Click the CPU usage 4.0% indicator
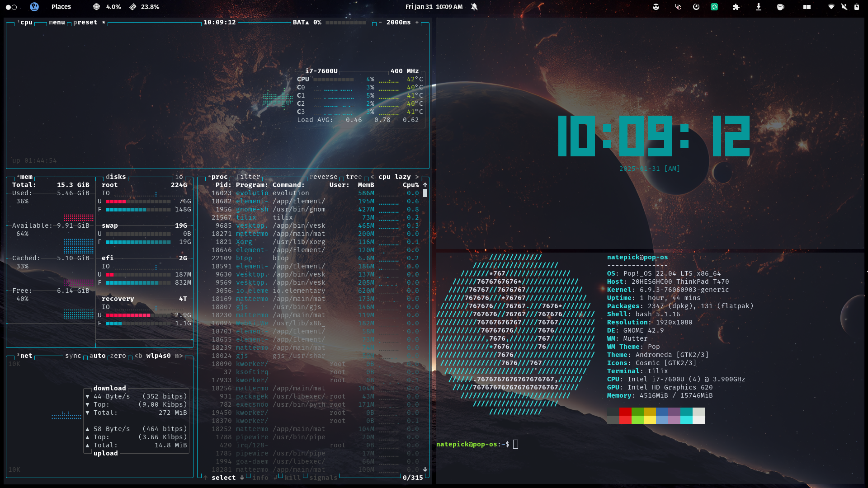This screenshot has width=868, height=488. [x=107, y=7]
